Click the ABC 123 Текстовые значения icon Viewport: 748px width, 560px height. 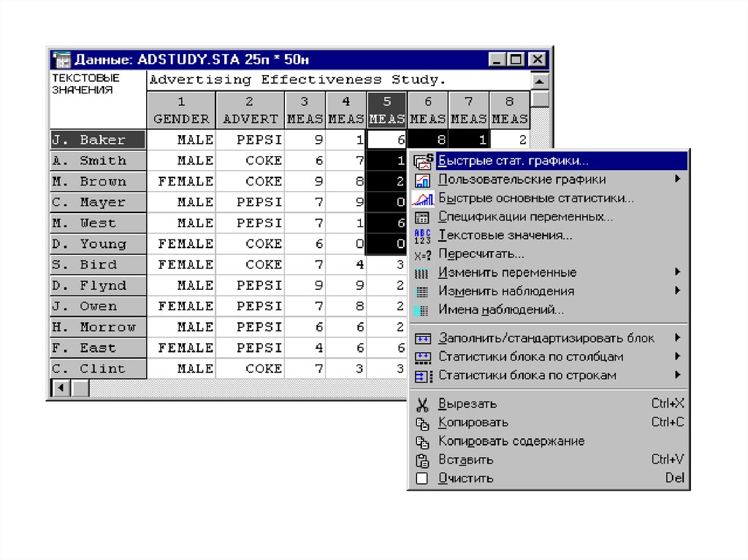(422, 236)
